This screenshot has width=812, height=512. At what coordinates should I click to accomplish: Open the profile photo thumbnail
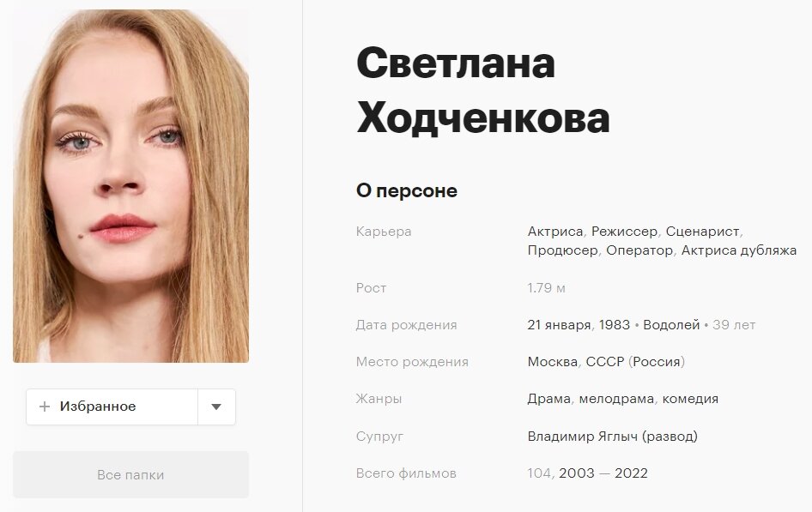click(x=130, y=186)
